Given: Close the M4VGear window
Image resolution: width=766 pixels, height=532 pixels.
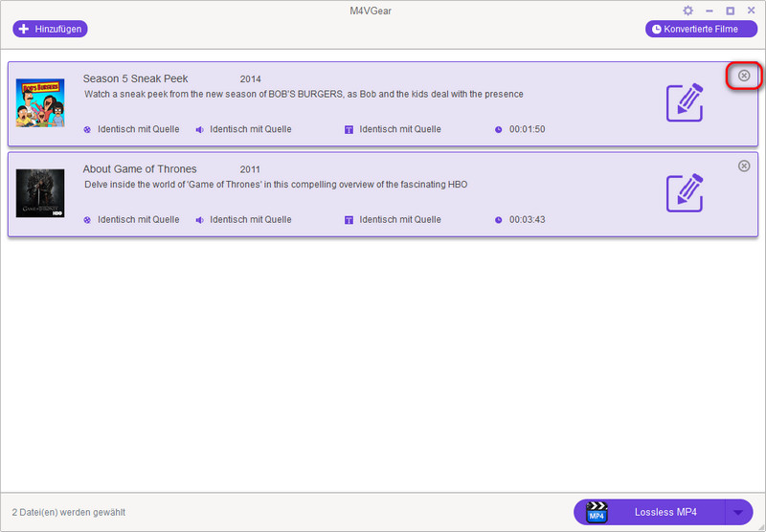Looking at the screenshot, I should click(x=751, y=11).
